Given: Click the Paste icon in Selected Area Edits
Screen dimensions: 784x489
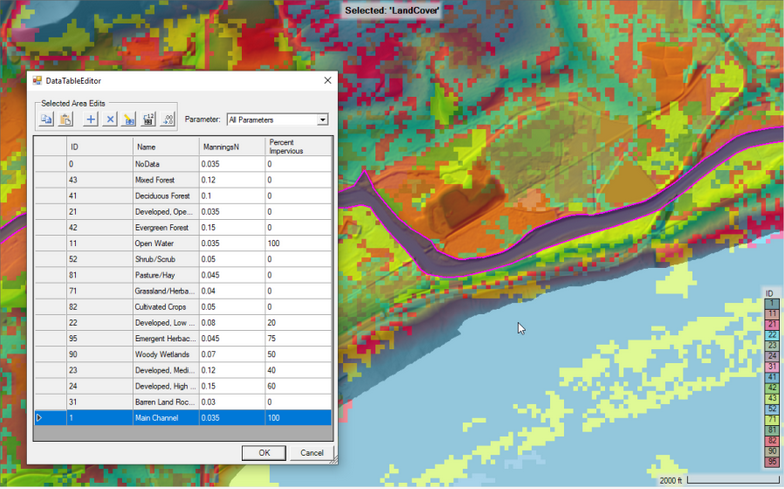Looking at the screenshot, I should 66,119.
